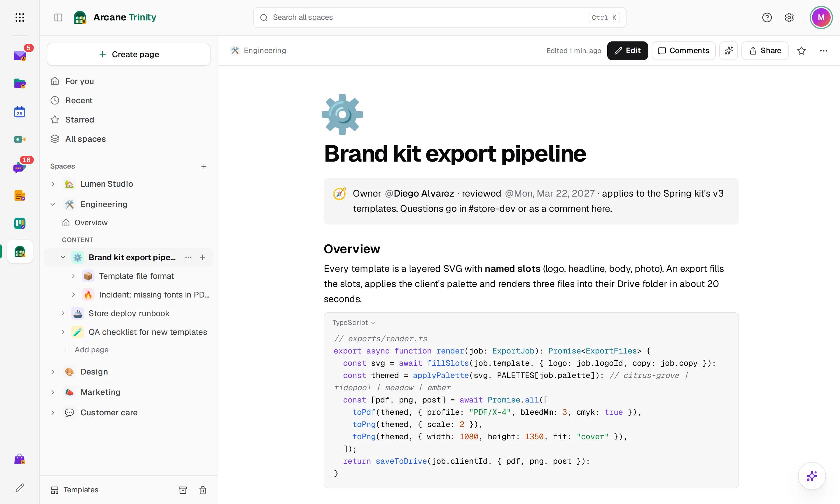
Task: Open settings gear in top bar
Action: tap(789, 17)
